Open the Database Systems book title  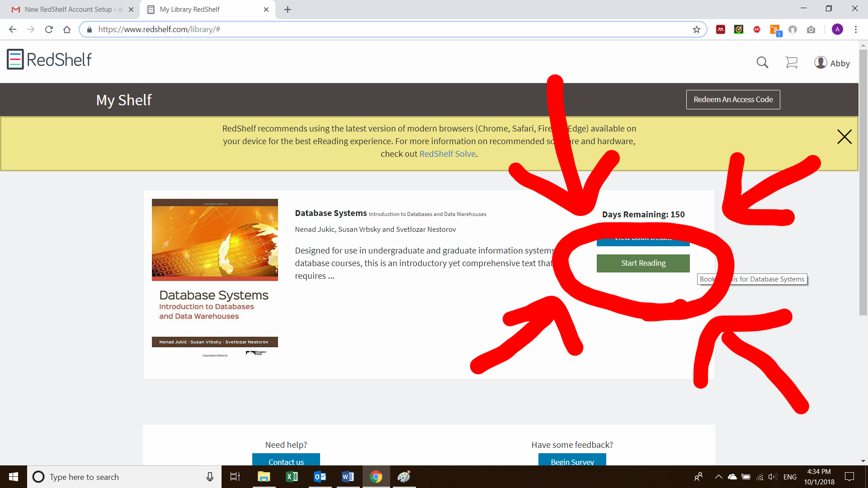[331, 213]
